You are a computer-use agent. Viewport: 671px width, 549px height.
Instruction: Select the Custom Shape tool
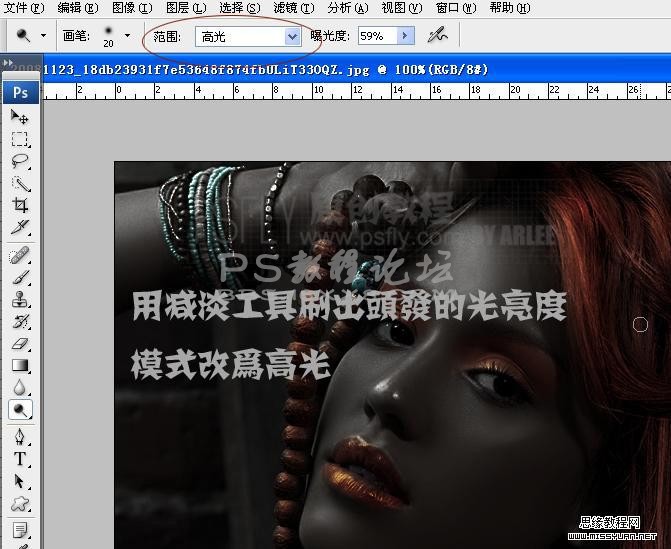(x=20, y=504)
